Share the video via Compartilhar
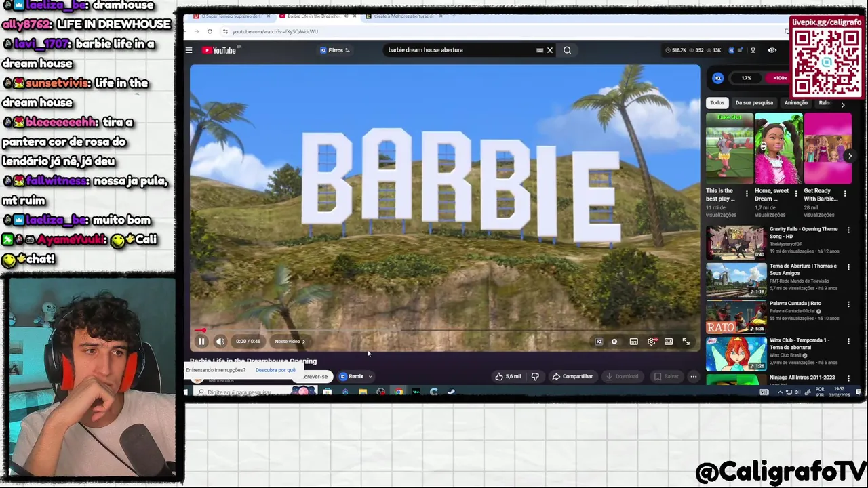This screenshot has width=868, height=488. click(x=572, y=376)
